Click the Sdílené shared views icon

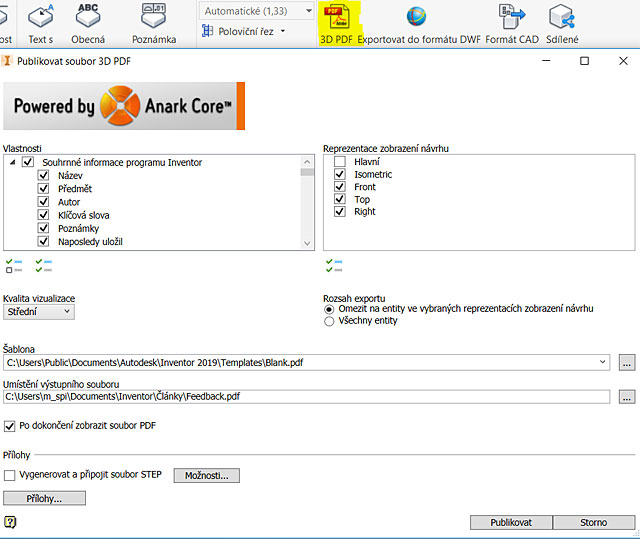pyautogui.click(x=562, y=17)
